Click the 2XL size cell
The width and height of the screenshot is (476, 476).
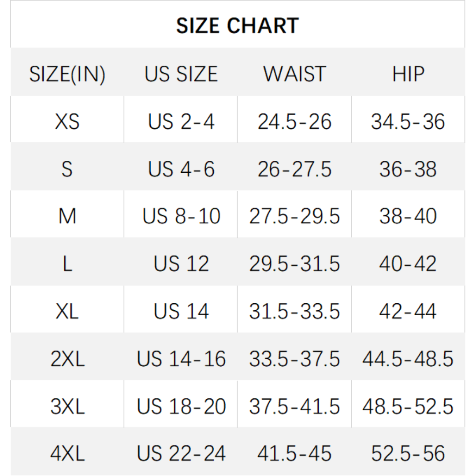[x=67, y=359]
